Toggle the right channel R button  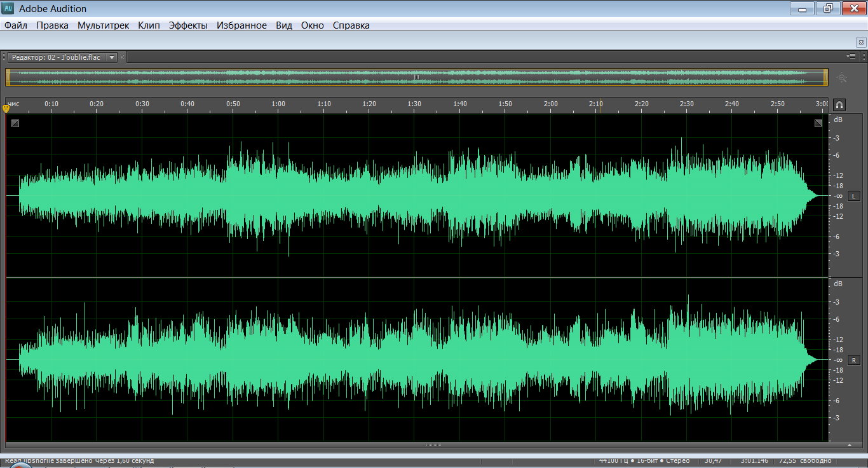pyautogui.click(x=854, y=360)
